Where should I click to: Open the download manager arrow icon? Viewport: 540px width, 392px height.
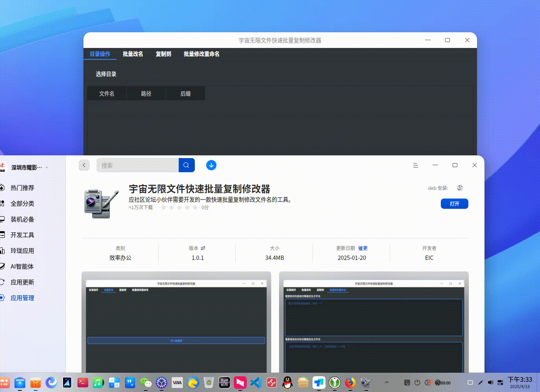click(x=211, y=165)
